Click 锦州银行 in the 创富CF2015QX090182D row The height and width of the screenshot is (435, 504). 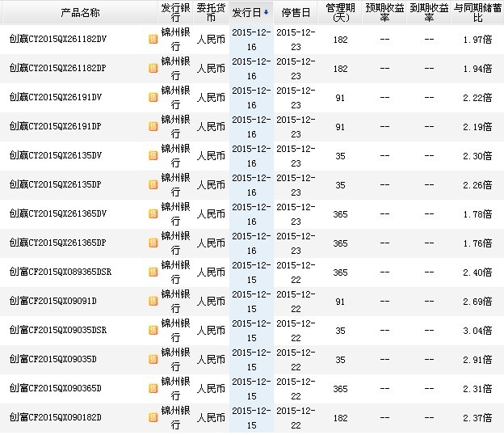tap(175, 418)
